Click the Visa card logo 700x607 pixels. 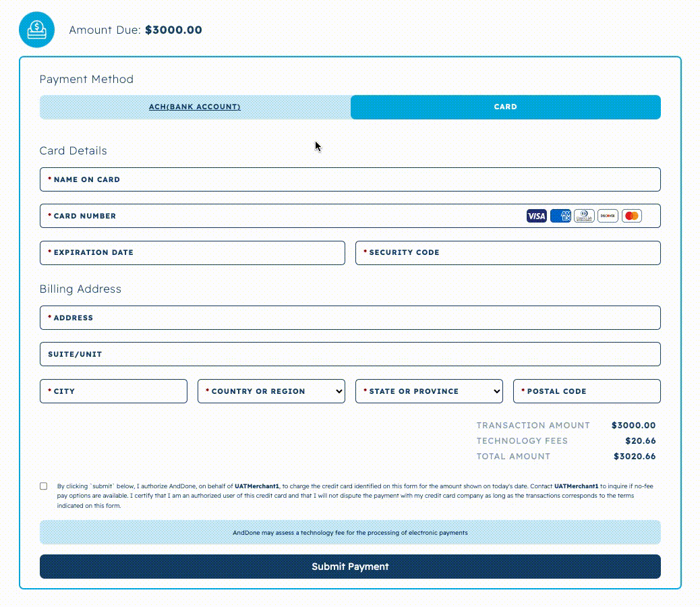coord(536,216)
